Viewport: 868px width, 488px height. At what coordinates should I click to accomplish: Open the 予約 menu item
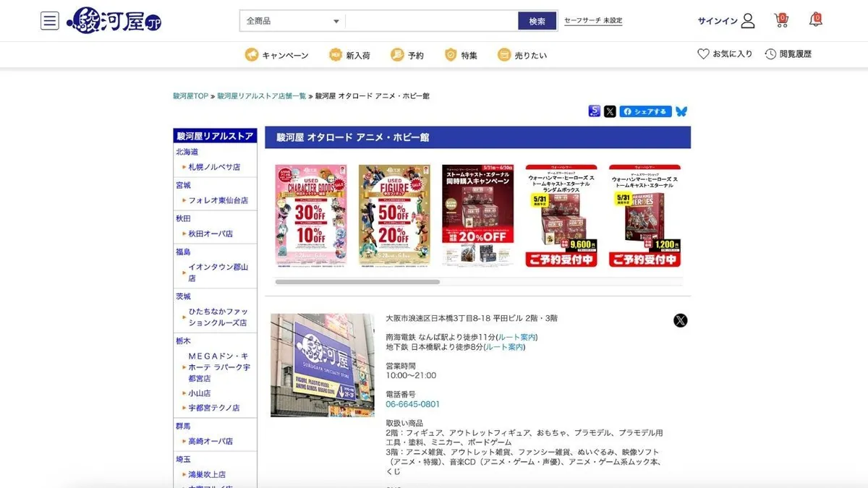click(416, 56)
